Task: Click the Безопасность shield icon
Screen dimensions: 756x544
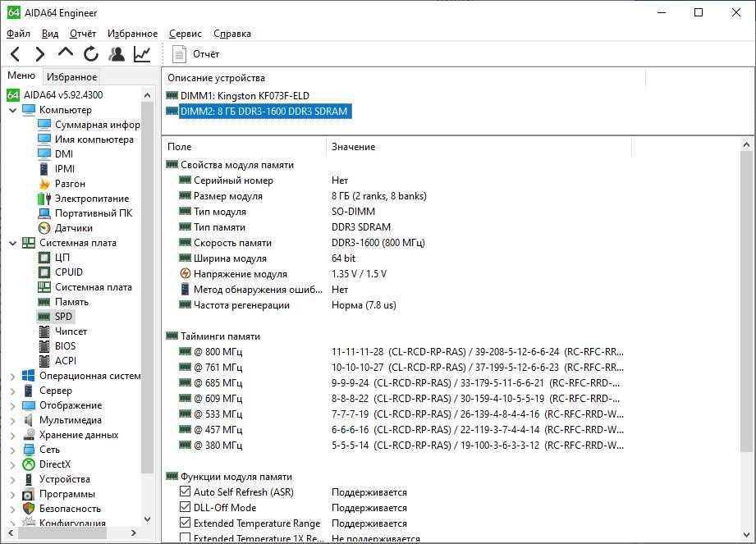Action: [29, 509]
